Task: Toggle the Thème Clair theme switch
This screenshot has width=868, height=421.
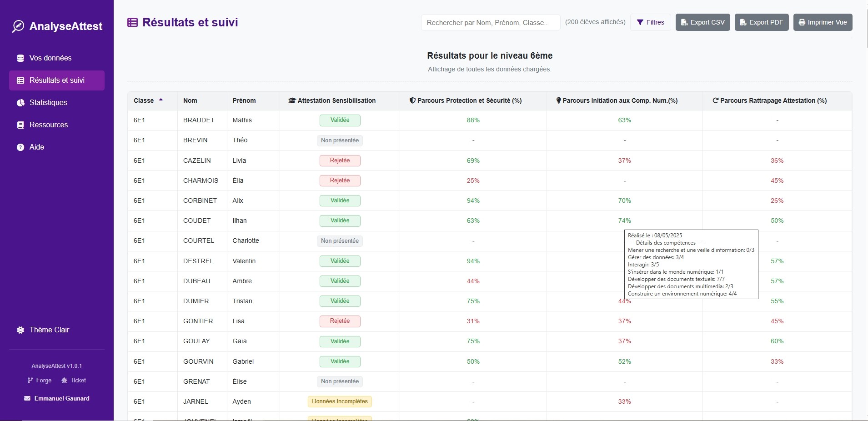Action: [43, 330]
